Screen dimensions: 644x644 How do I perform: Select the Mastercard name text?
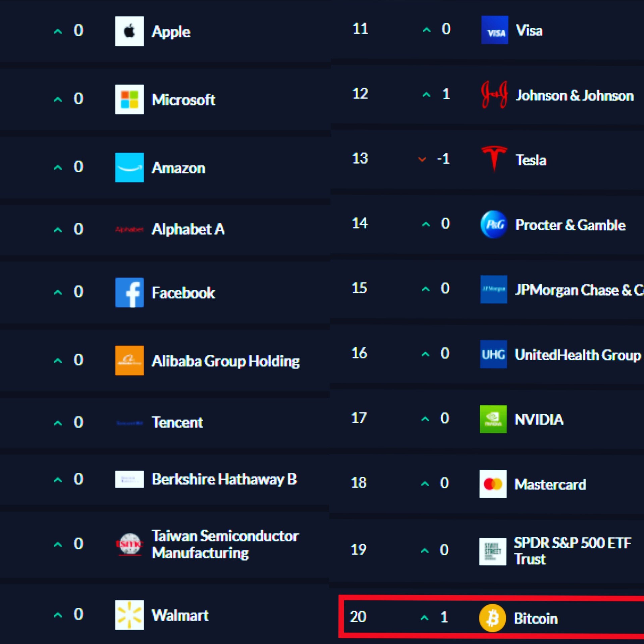pyautogui.click(x=550, y=484)
